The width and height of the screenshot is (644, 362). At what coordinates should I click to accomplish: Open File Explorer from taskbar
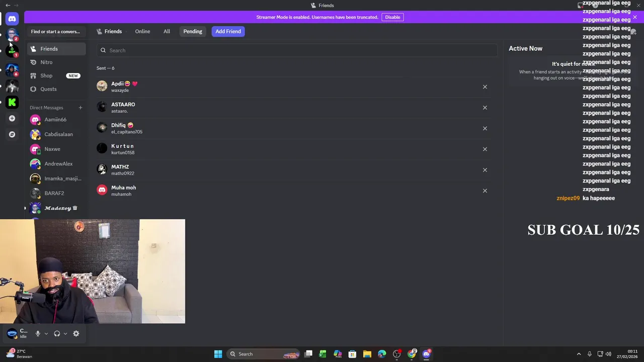coord(367,354)
